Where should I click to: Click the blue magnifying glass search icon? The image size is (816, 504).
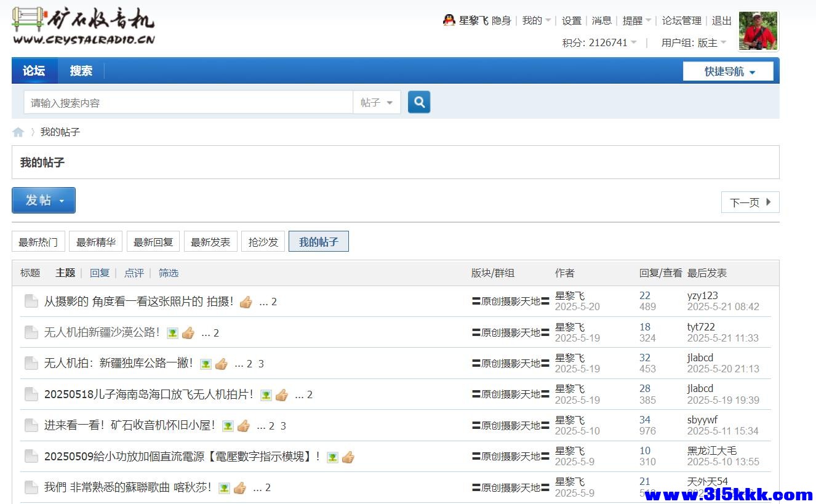(419, 102)
